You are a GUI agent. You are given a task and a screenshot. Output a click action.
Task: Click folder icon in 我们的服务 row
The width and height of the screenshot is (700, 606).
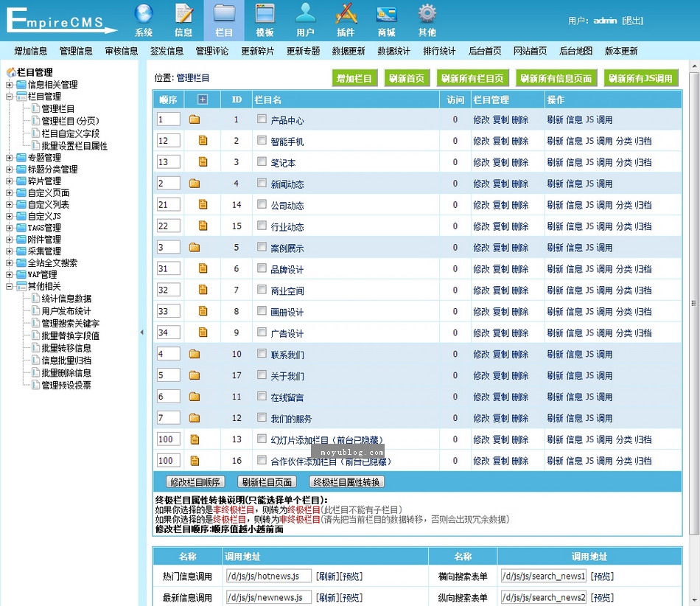coord(195,418)
